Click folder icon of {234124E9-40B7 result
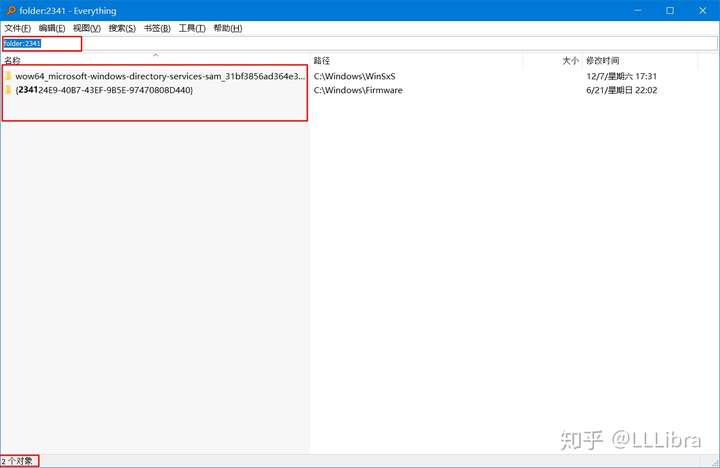This screenshot has height=468, width=720. [x=8, y=90]
